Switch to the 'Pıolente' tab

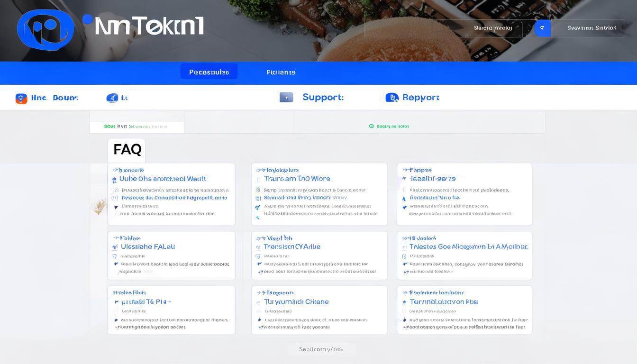click(281, 72)
